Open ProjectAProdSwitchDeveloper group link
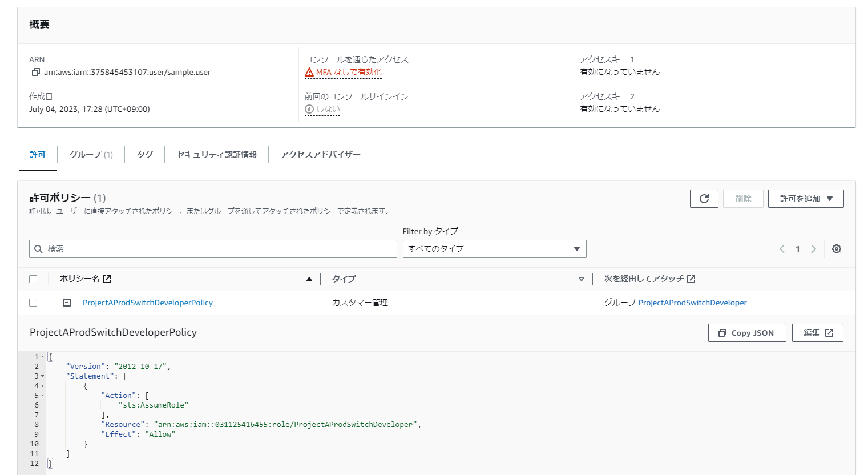Viewport: 868px width, 475px height. tap(692, 303)
